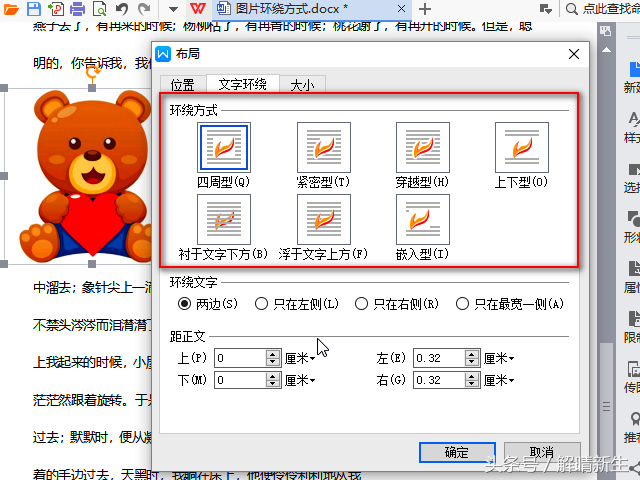Undo the last action

(122, 8)
